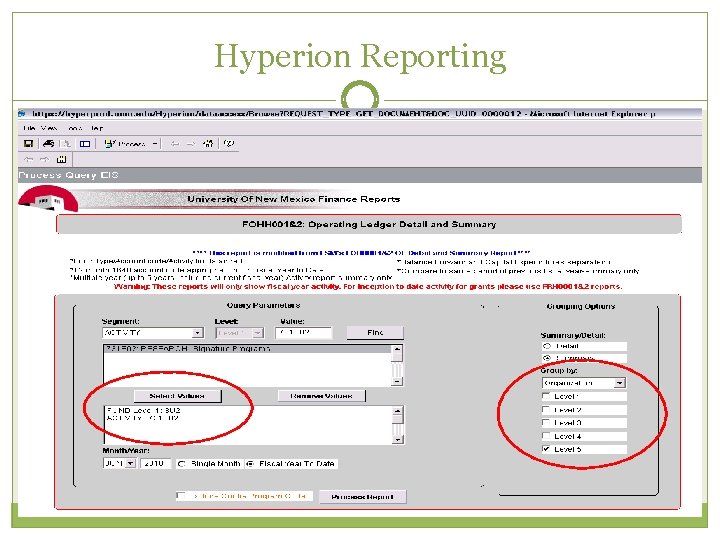
Task: Check the Level 4 checkbox
Action: (x=546, y=436)
